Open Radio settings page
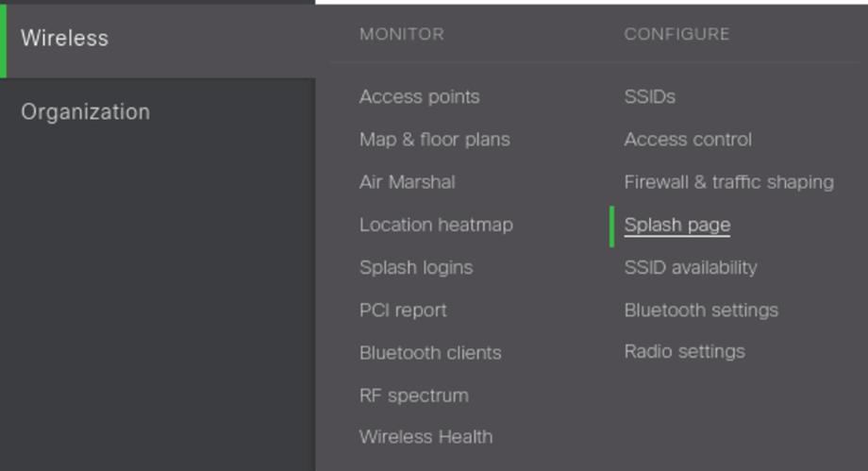The image size is (868, 471). (684, 351)
